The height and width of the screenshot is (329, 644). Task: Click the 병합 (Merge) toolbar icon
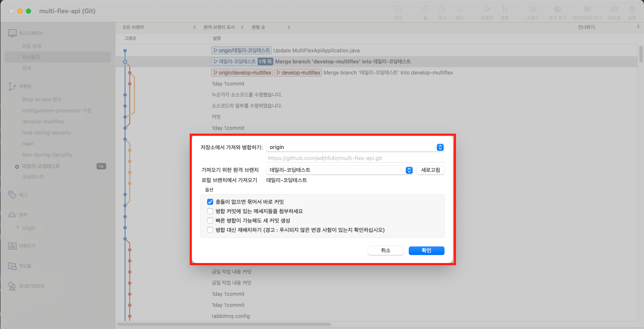[x=504, y=9]
